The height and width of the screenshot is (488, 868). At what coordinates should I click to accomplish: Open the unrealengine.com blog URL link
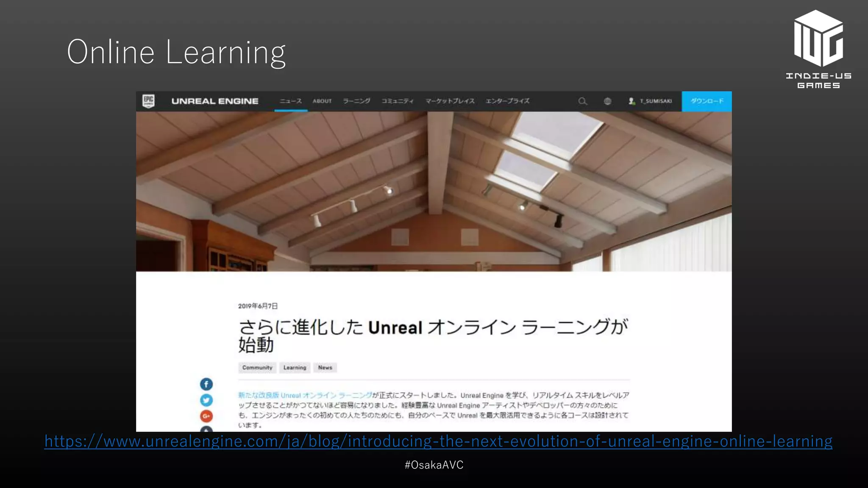[x=438, y=441]
